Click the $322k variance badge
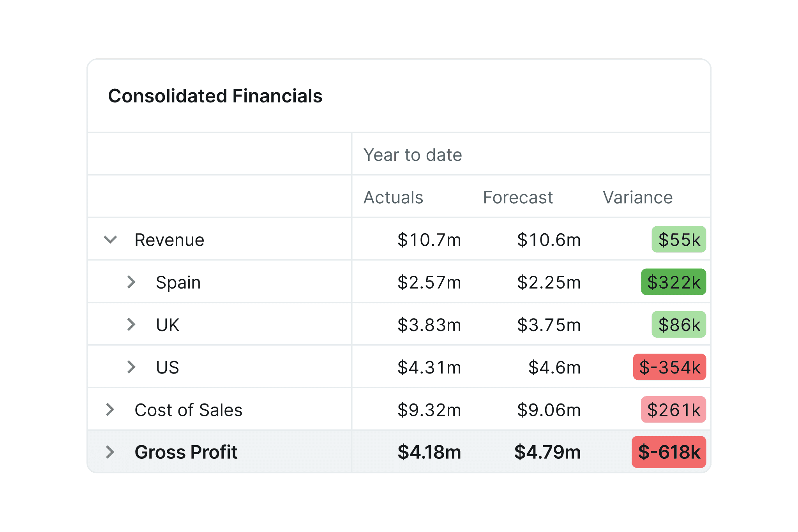 [x=673, y=282]
